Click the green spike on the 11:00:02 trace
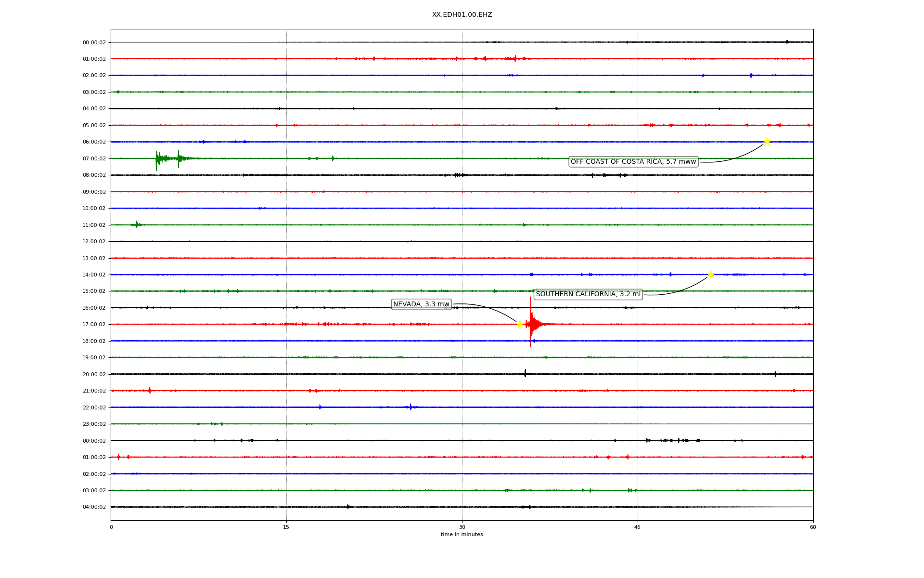 point(137,224)
